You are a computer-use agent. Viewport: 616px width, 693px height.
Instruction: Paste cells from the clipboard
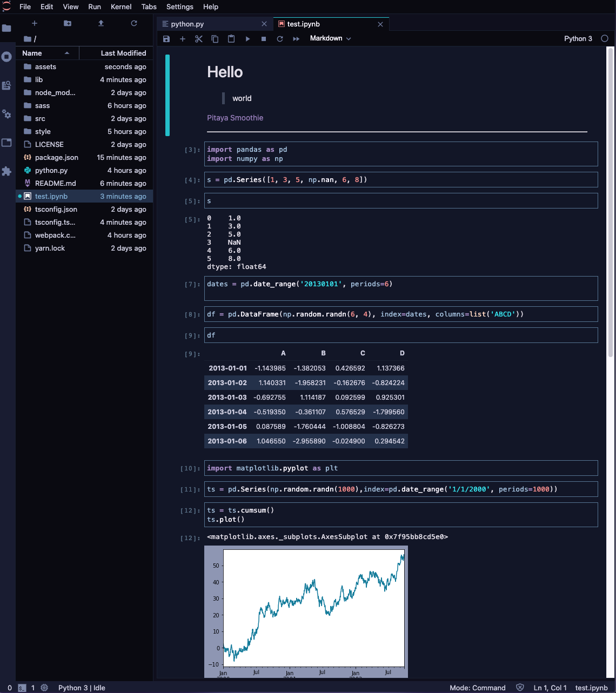231,39
